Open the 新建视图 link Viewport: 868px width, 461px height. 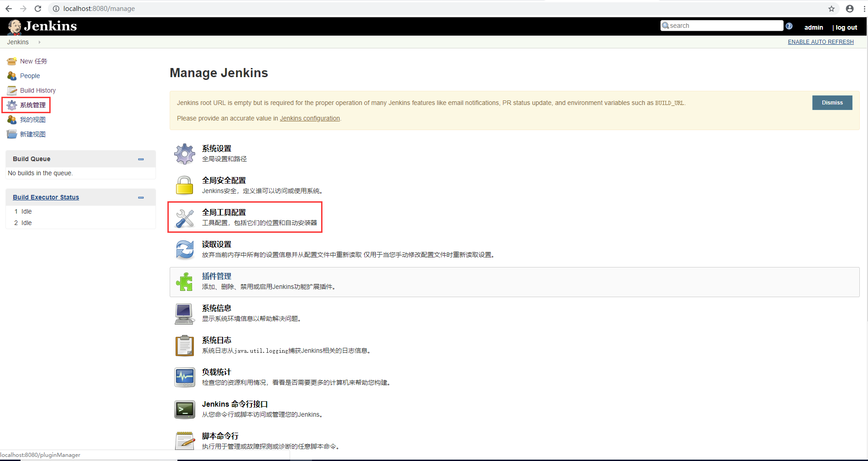pyautogui.click(x=33, y=134)
